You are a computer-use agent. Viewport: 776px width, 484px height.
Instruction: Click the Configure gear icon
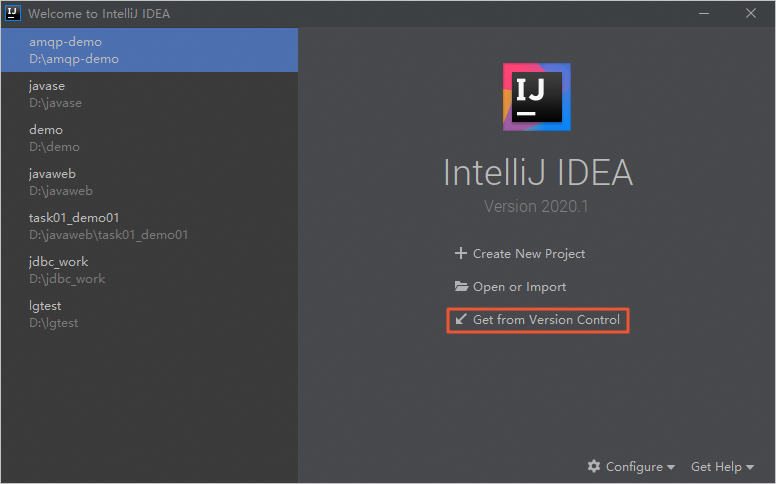[x=594, y=466]
